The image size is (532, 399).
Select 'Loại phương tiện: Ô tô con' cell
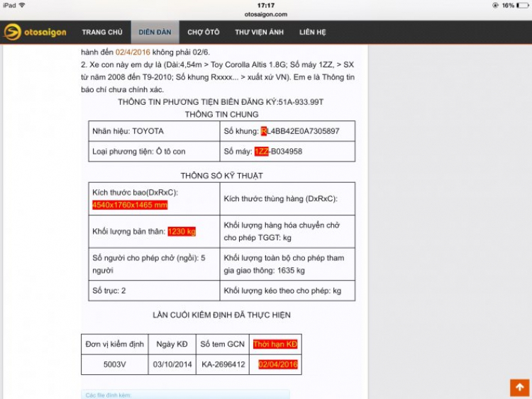155,151
